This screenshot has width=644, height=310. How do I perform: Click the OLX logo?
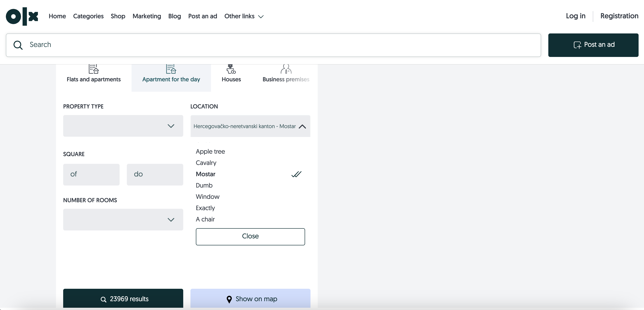coord(22,16)
